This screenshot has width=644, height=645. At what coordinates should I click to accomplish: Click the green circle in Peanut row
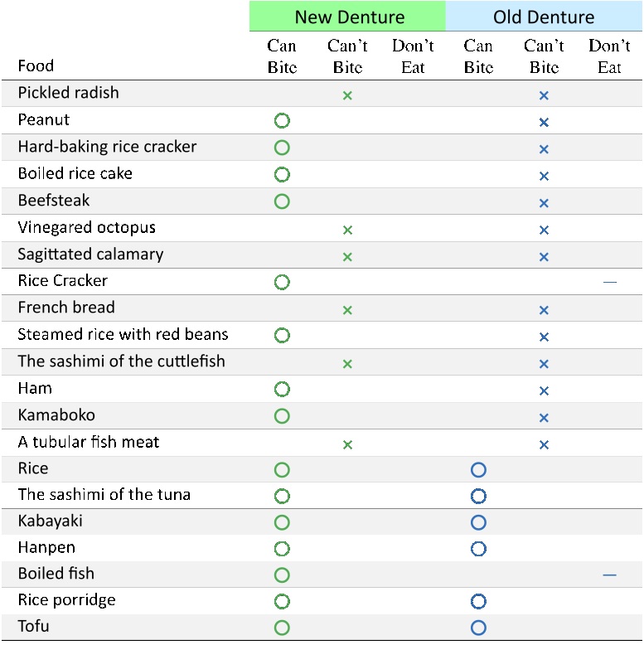pos(282,120)
